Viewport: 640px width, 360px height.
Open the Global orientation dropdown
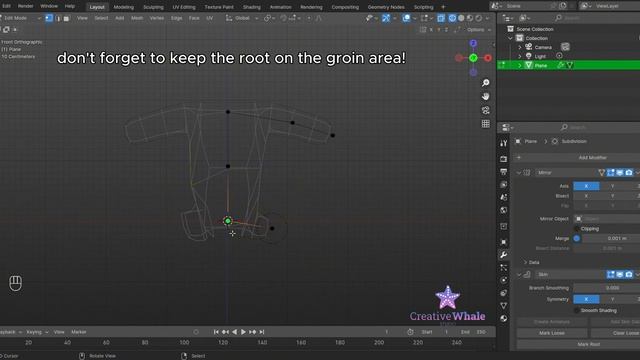[242, 18]
